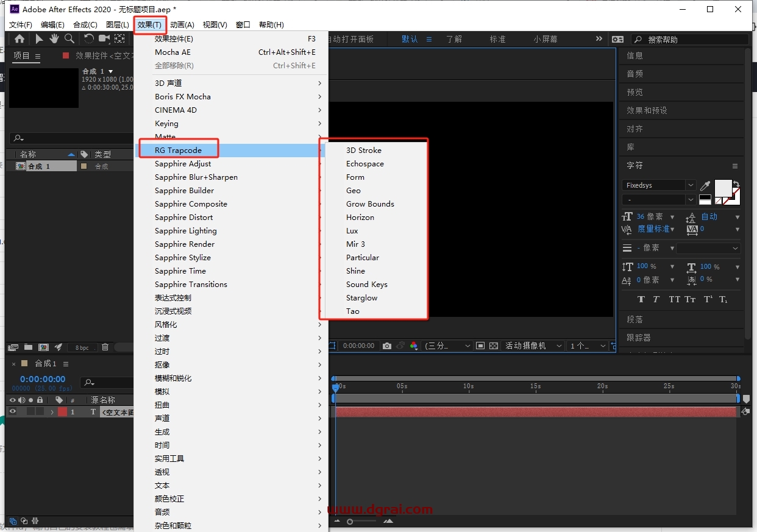Click the white text fill color swatch
The height and width of the screenshot is (532, 757).
click(x=722, y=188)
